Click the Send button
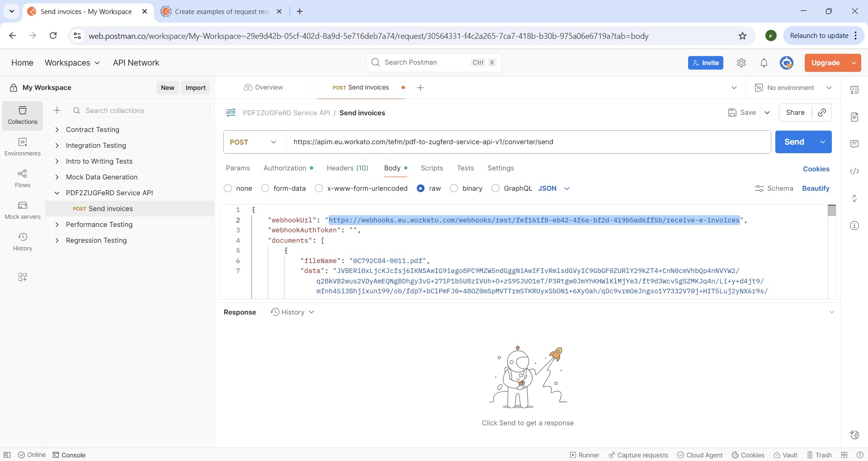 point(794,142)
